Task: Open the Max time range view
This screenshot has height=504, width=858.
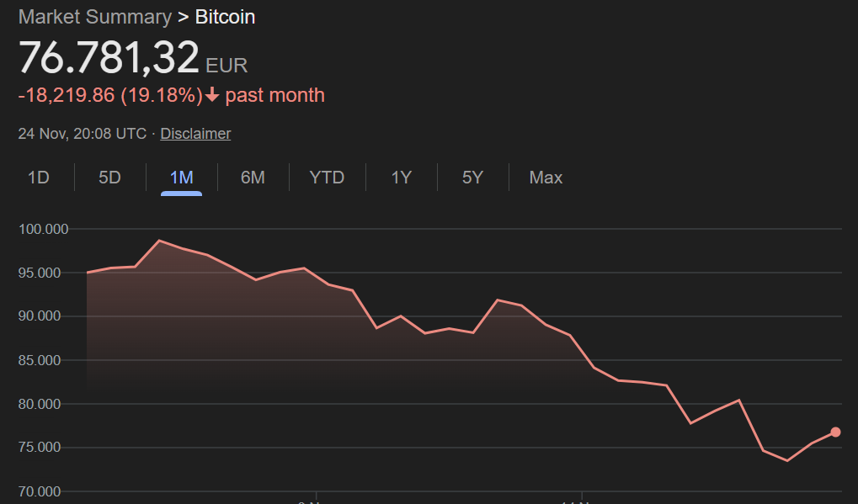Action: click(x=545, y=178)
